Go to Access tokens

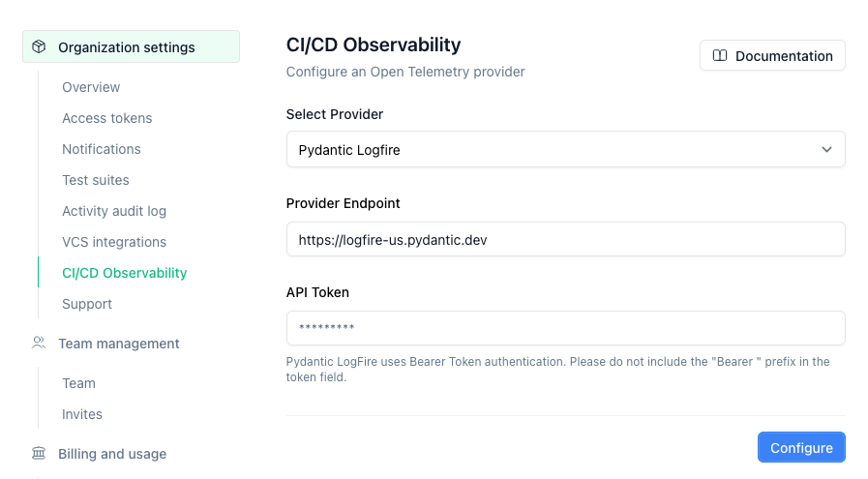pyautogui.click(x=107, y=118)
